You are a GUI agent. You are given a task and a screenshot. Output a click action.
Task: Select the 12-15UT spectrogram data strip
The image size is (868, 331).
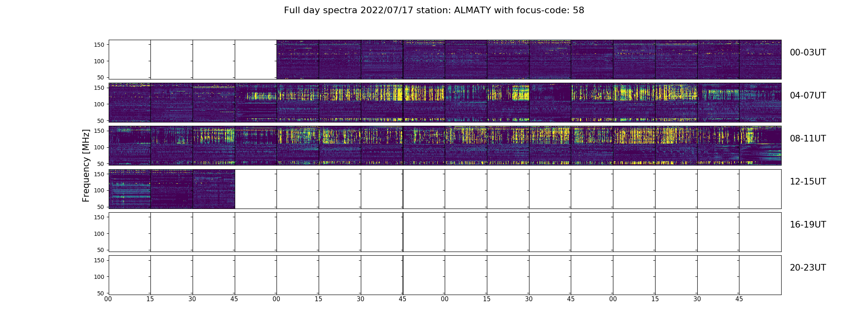pyautogui.click(x=172, y=189)
